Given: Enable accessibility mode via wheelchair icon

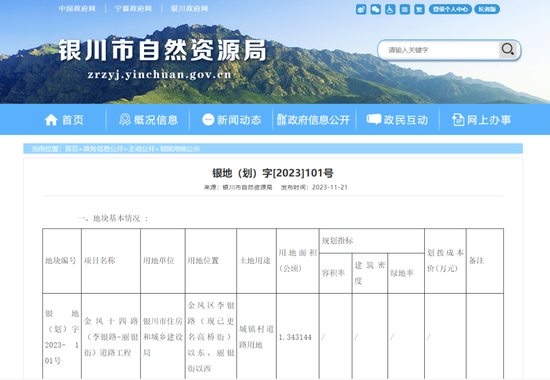Looking at the screenshot, I should pyautogui.click(x=390, y=9).
